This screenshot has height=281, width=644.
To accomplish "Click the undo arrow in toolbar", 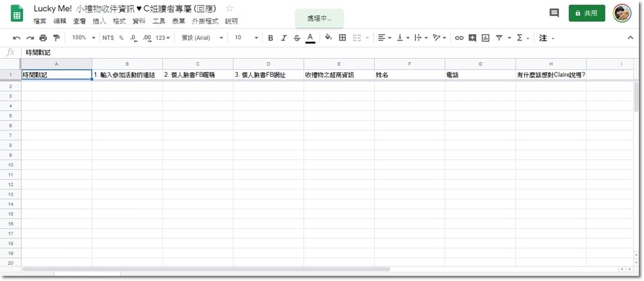I will (x=17, y=38).
